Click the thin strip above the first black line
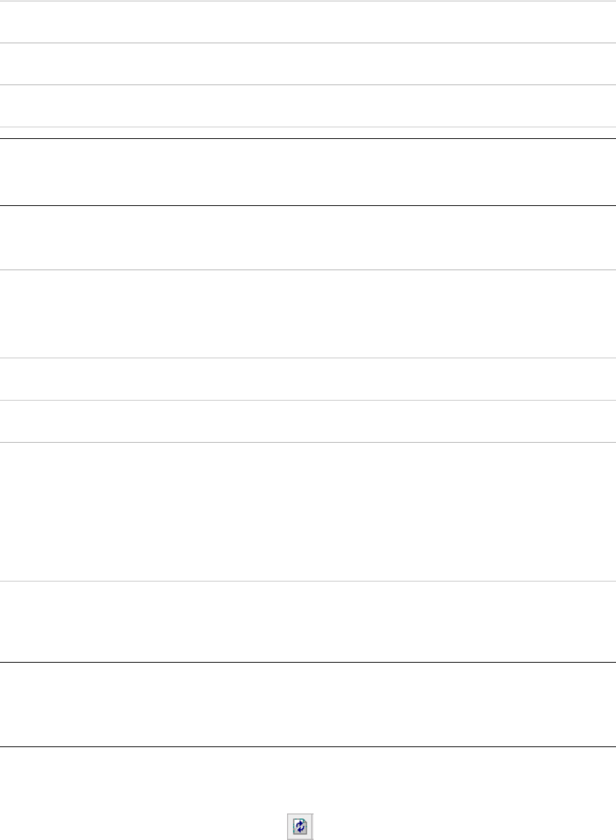 tap(307, 133)
